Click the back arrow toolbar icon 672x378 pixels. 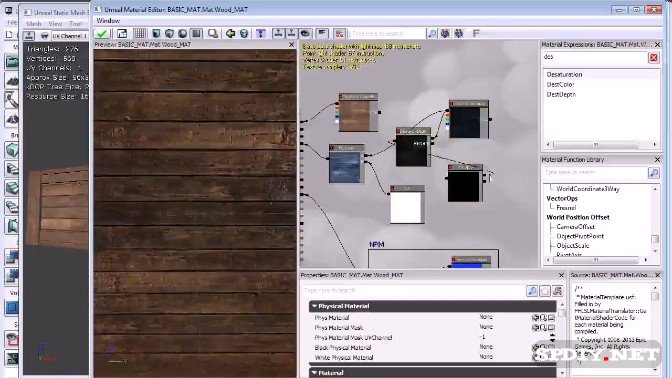231,33
